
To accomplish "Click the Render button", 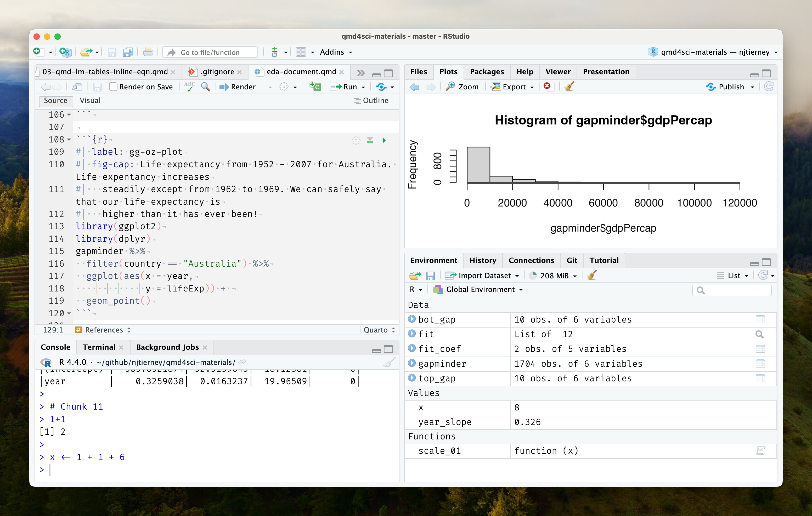I will coord(238,87).
